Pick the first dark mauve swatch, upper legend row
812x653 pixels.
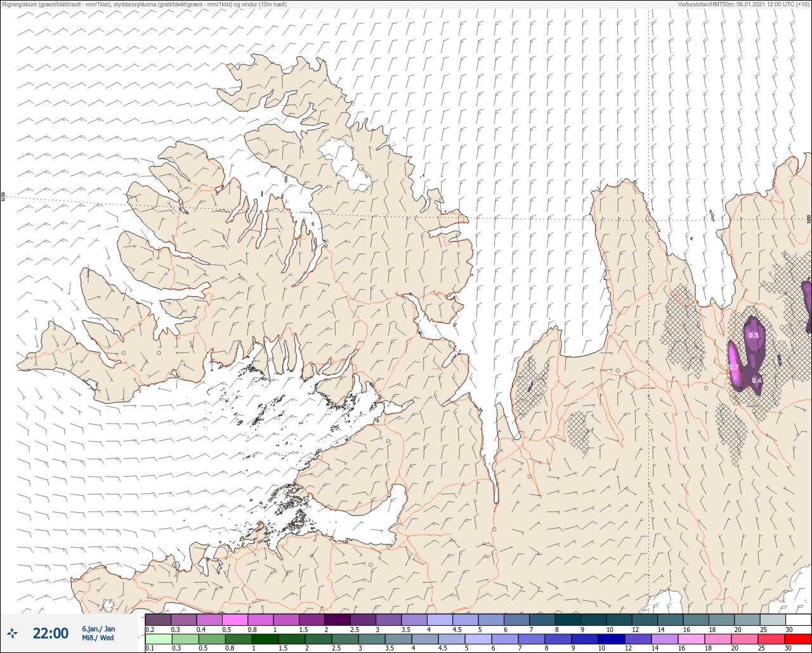(x=158, y=619)
